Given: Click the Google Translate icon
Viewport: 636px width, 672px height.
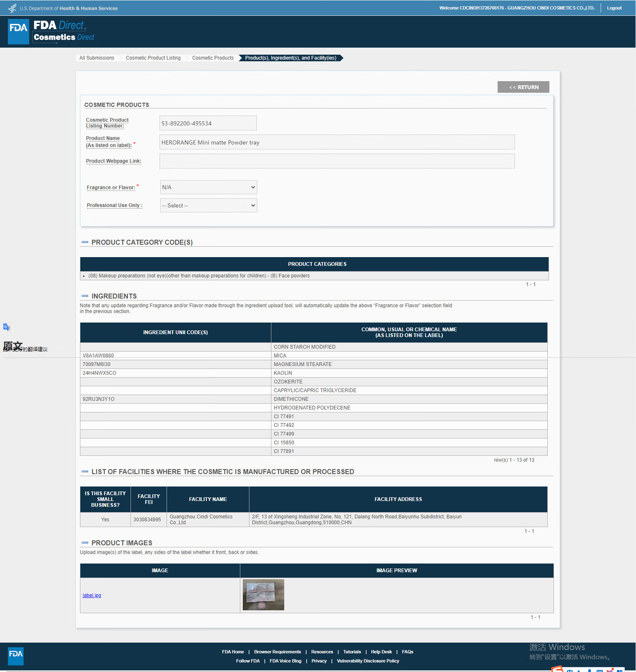Looking at the screenshot, I should point(7,327).
